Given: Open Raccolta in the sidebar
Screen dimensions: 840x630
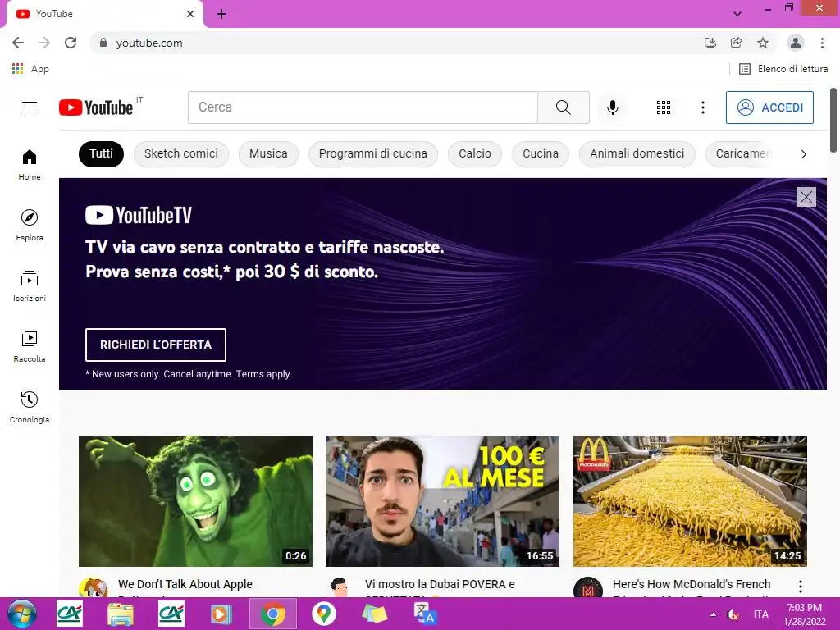Looking at the screenshot, I should tap(30, 347).
